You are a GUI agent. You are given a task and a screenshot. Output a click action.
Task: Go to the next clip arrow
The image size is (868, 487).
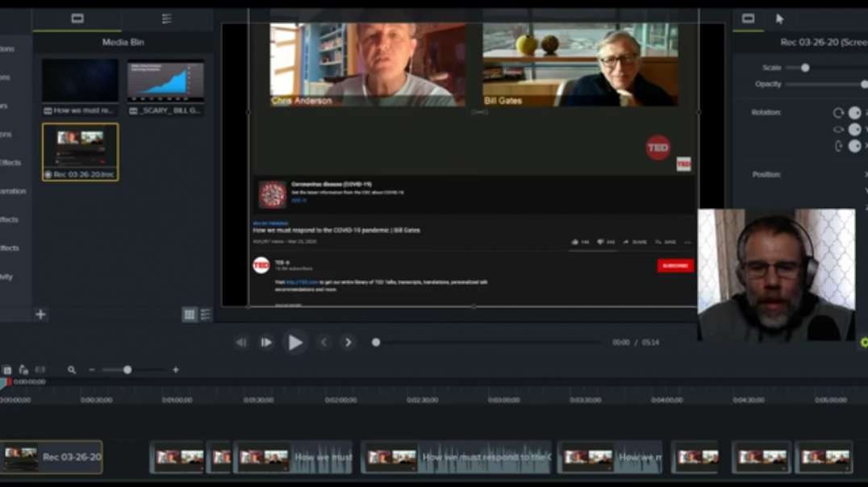point(348,343)
